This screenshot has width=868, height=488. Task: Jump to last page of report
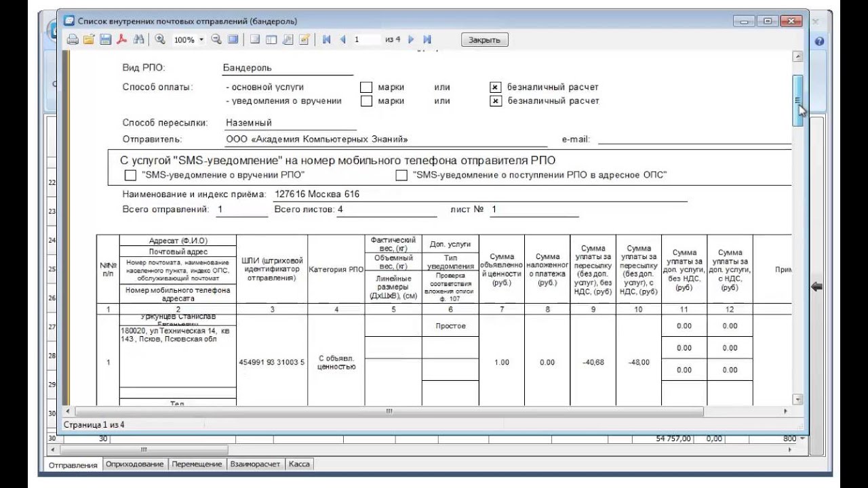[429, 40]
